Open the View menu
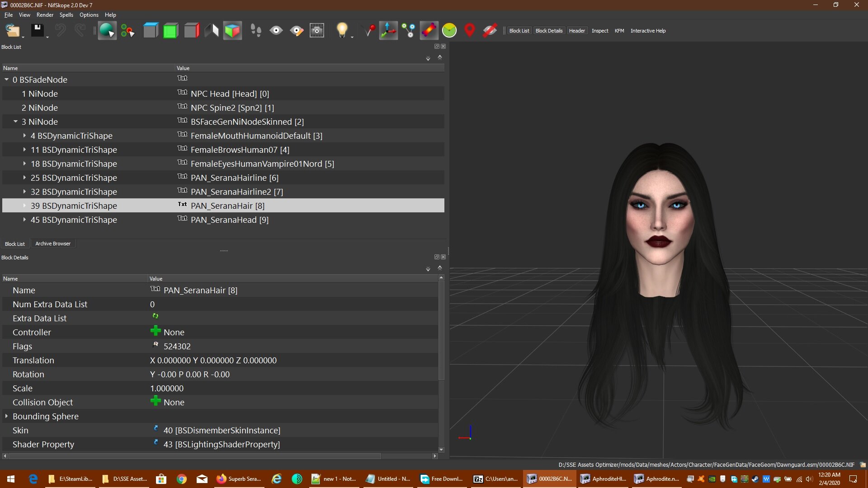This screenshot has width=868, height=488. point(24,15)
